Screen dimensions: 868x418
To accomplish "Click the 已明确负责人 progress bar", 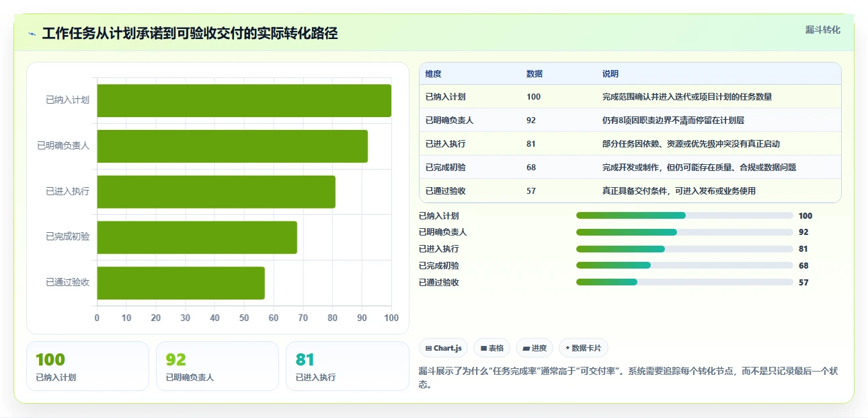I will (x=684, y=232).
